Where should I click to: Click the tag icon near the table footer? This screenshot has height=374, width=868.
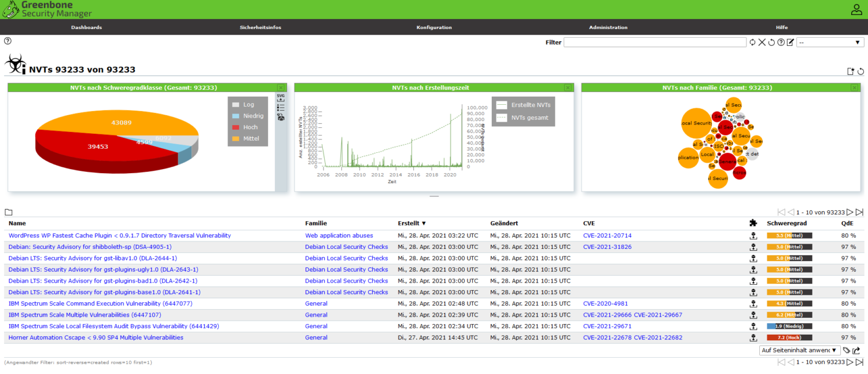tap(846, 350)
